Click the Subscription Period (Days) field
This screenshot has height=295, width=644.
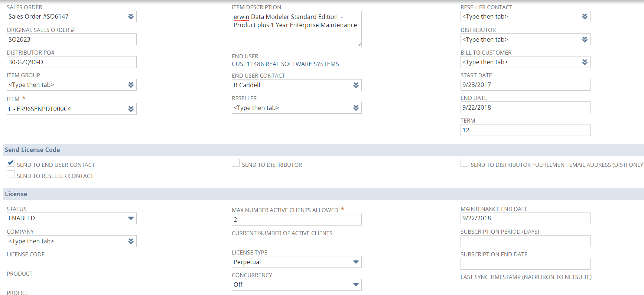[526, 241]
